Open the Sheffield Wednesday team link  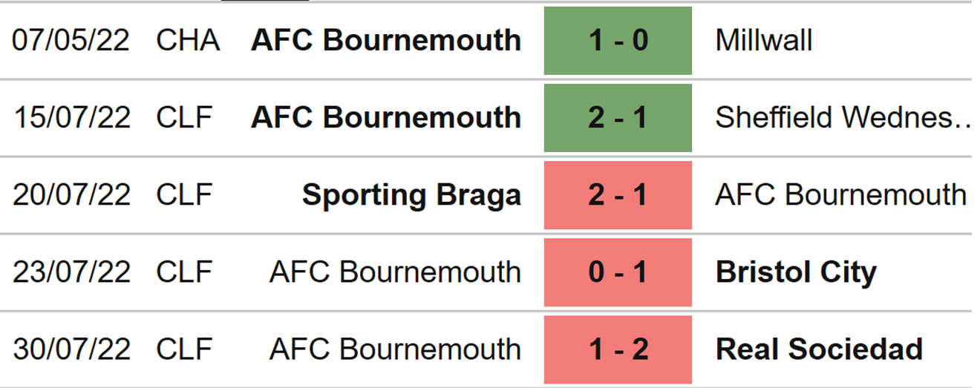coord(842,118)
